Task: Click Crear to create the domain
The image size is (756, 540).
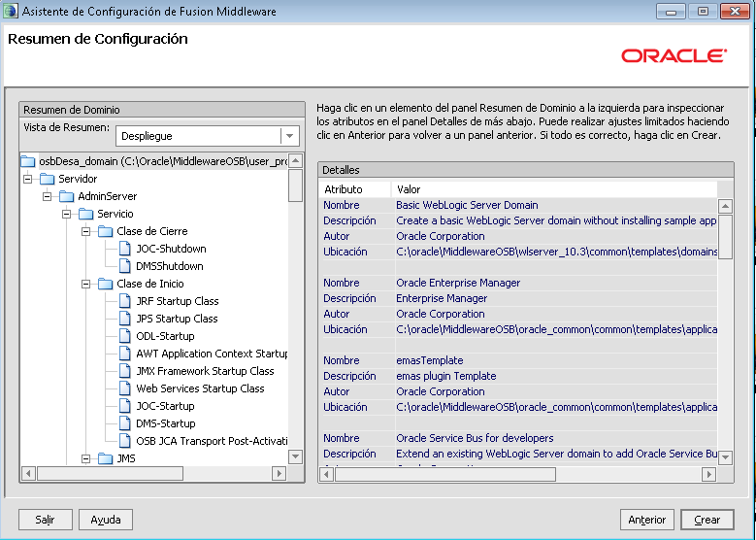Action: click(707, 520)
